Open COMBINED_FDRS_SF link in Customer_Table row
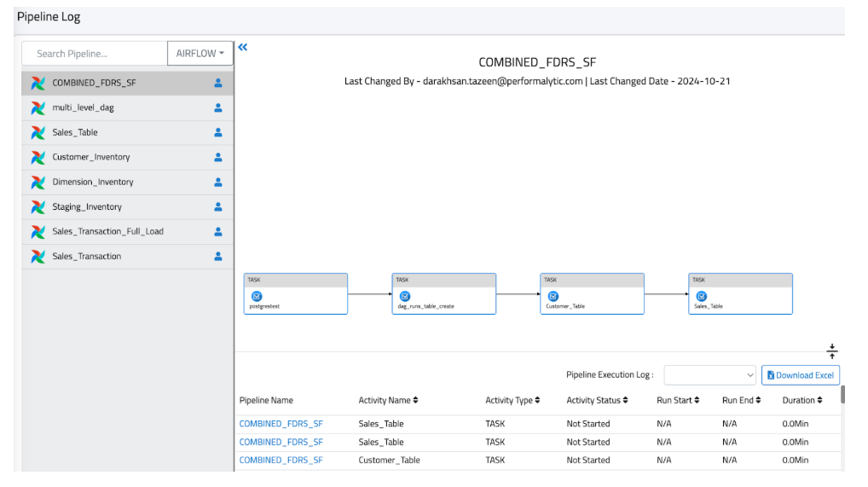 pos(281,461)
